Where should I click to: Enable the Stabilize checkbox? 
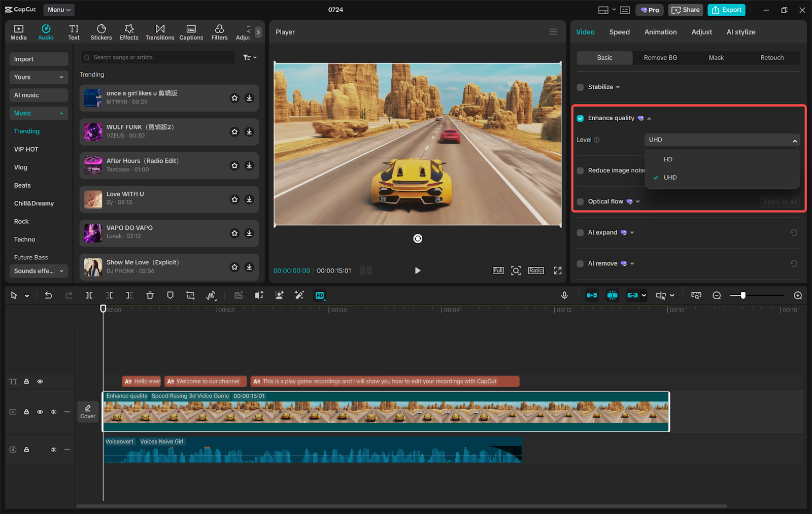point(580,87)
